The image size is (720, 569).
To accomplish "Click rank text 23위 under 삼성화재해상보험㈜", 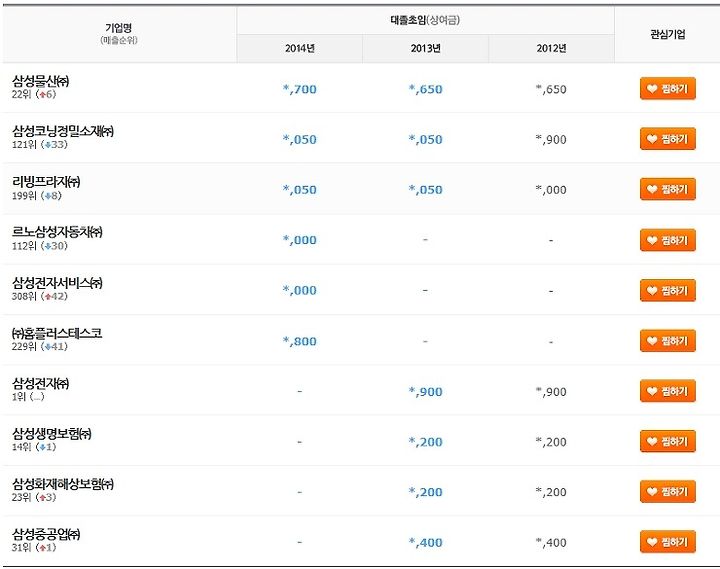I will pyautogui.click(x=21, y=497).
